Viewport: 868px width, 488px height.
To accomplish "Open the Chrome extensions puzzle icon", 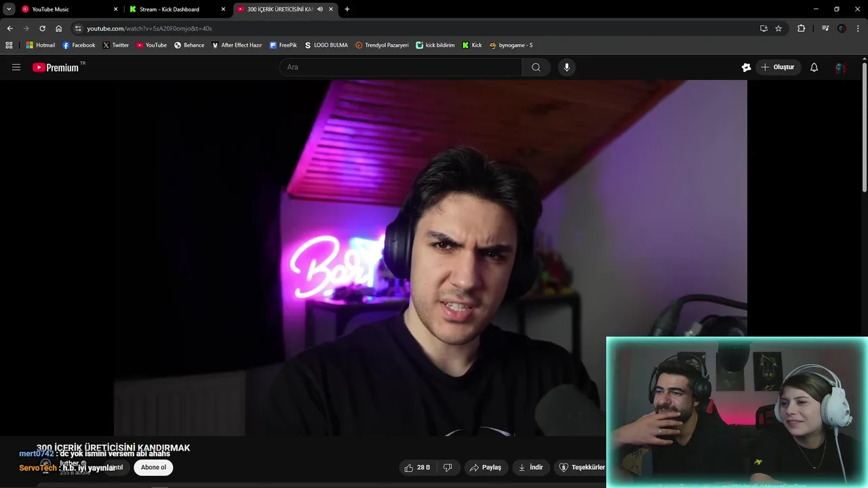I will pyautogui.click(x=801, y=28).
